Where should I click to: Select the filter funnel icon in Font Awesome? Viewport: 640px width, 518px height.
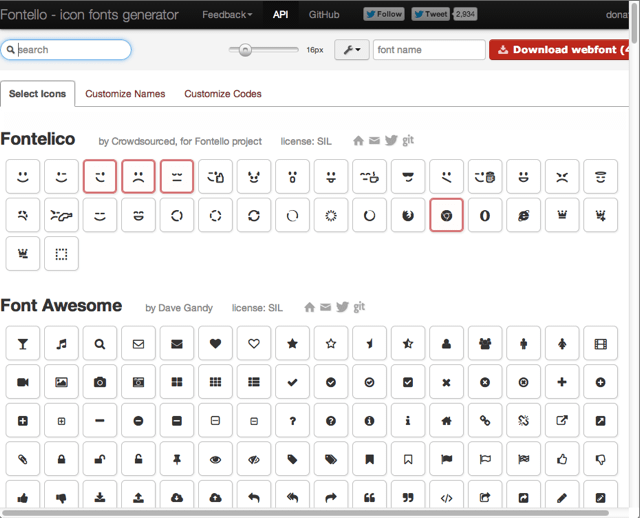tap(22, 343)
